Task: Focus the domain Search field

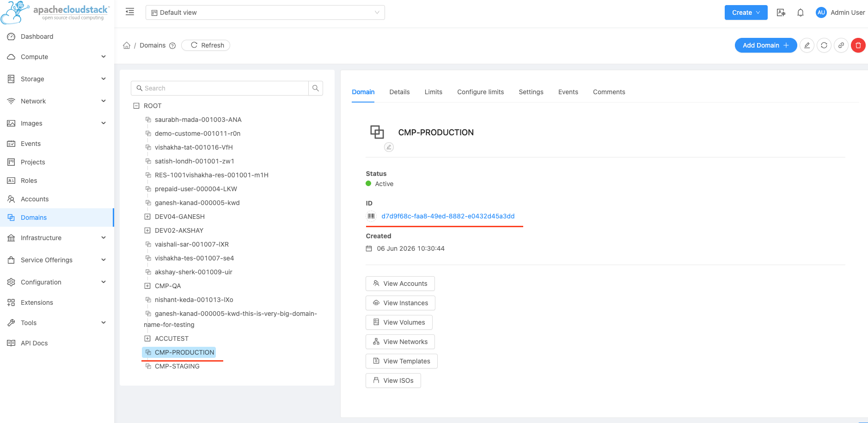Action: pyautogui.click(x=220, y=88)
